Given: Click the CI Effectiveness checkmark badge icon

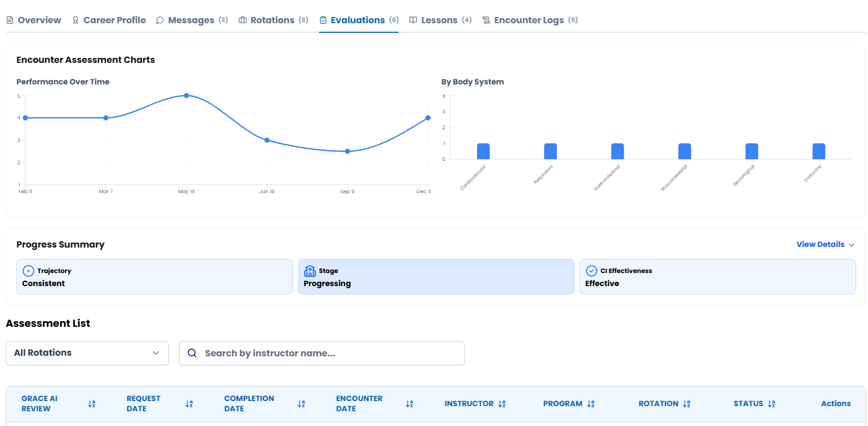Looking at the screenshot, I should pyautogui.click(x=592, y=271).
